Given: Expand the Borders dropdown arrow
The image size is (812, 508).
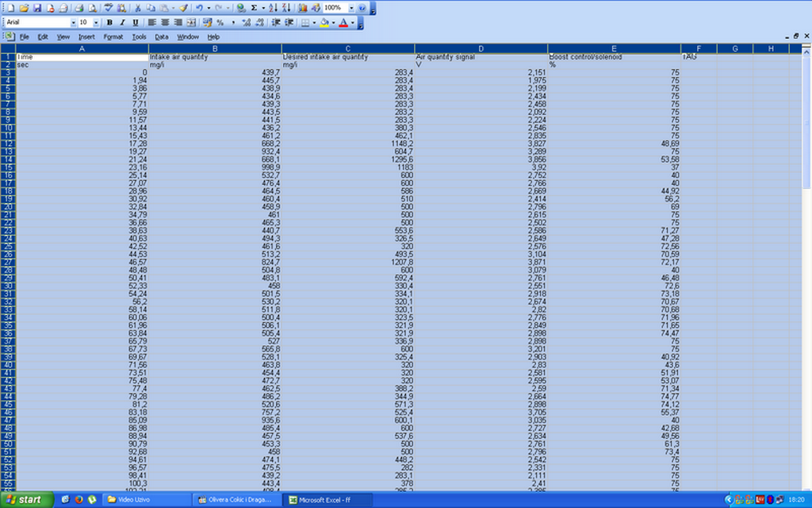Looking at the screenshot, I should 314,22.
